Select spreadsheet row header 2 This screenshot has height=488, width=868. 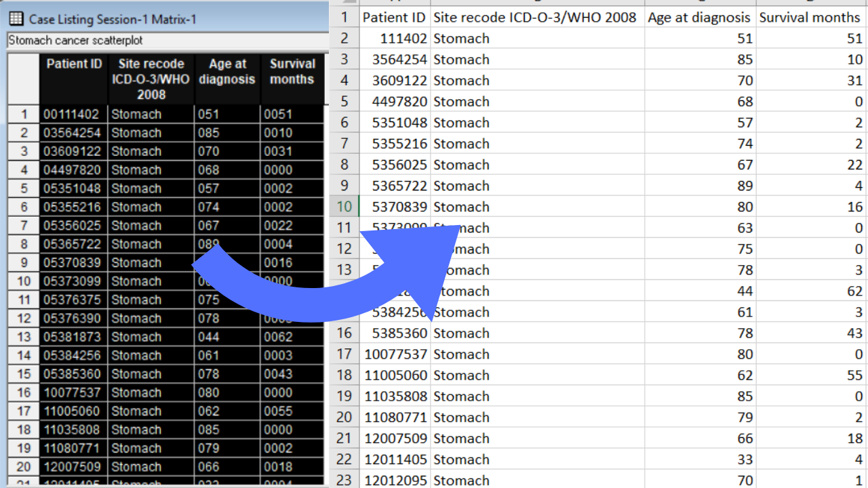coord(344,38)
